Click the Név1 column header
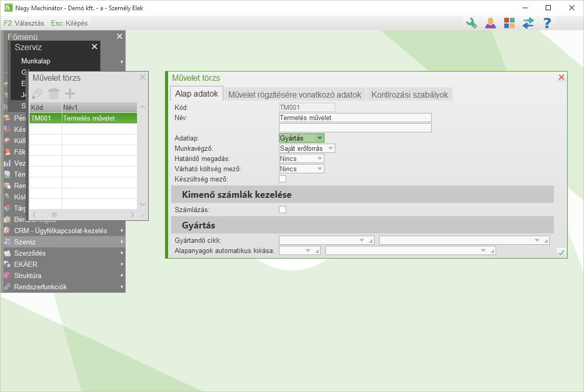Image resolution: width=584 pixels, height=392 pixels. pos(100,107)
